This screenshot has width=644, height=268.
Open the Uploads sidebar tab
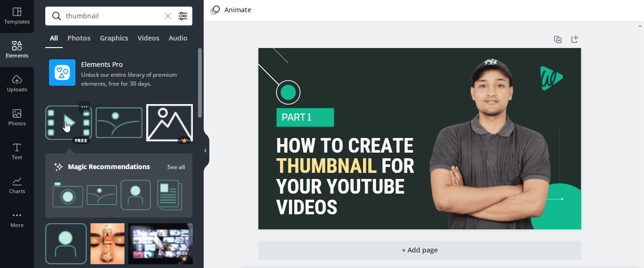click(x=17, y=84)
